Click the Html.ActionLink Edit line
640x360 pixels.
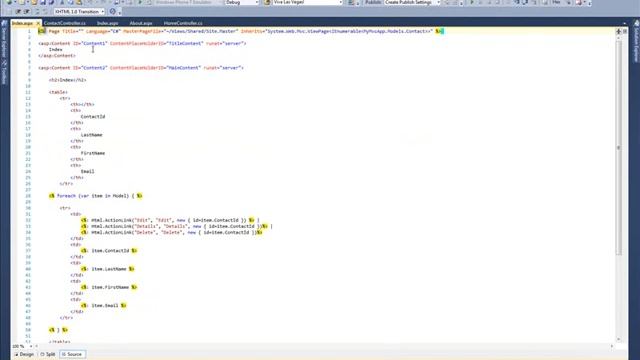tap(170, 220)
